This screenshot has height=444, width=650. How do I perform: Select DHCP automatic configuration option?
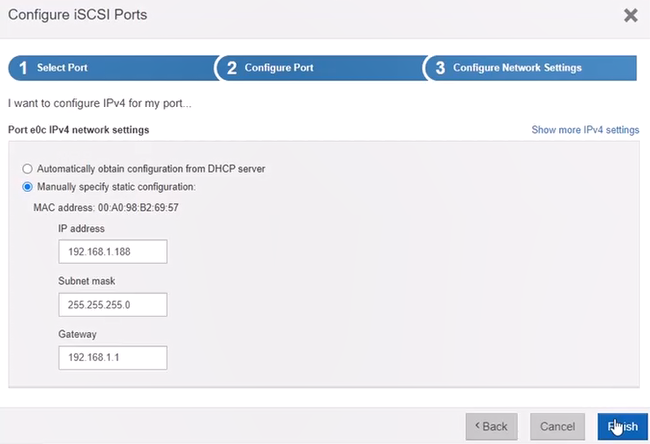click(x=27, y=169)
